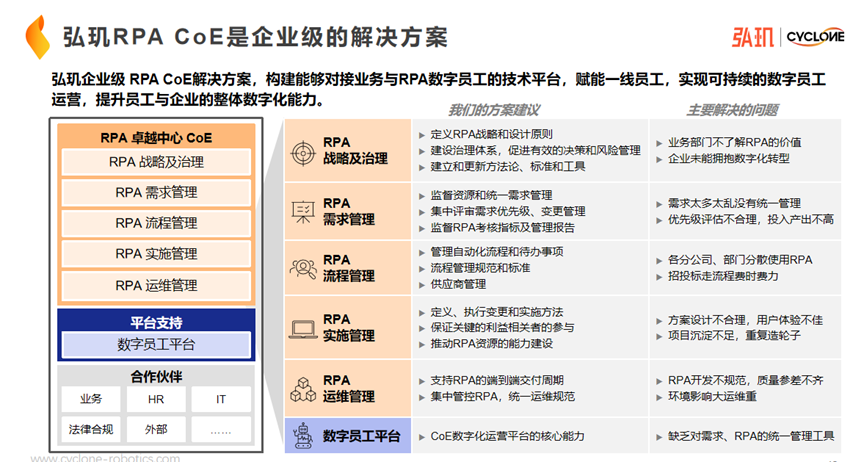This screenshot has height=462, width=864.
Task: Click the 我们的方案建议 column heading
Action: (494, 110)
